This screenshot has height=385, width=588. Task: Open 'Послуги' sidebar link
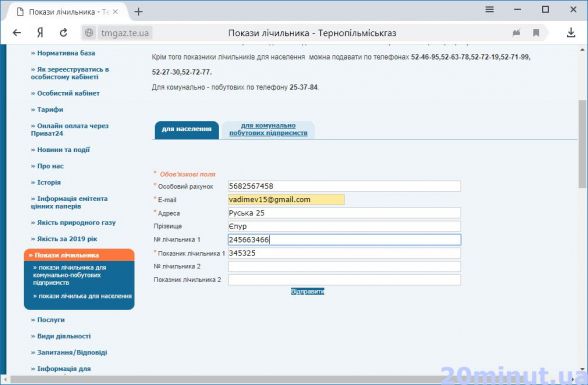tap(48, 320)
